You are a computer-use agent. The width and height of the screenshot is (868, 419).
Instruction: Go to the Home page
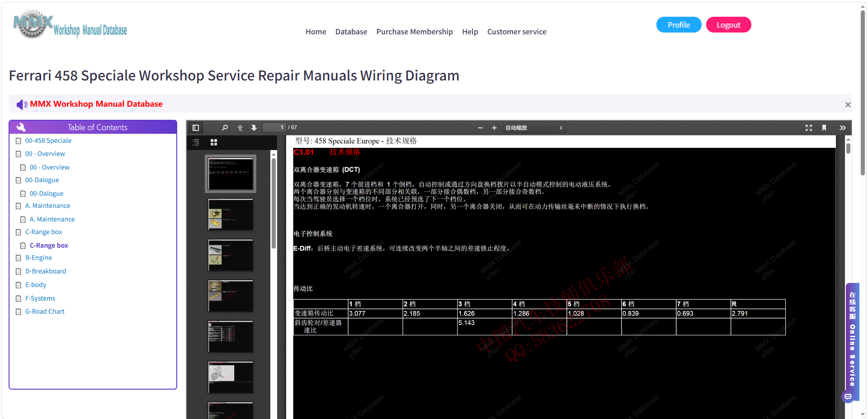[x=316, y=32]
